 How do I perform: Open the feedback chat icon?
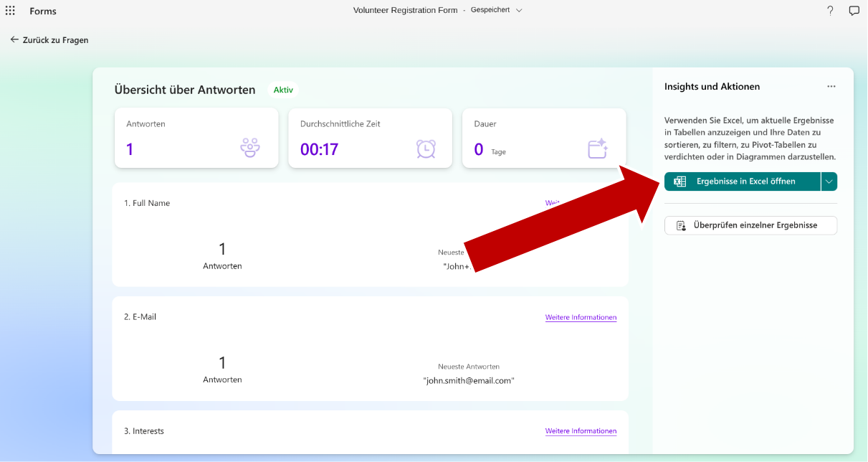point(854,11)
